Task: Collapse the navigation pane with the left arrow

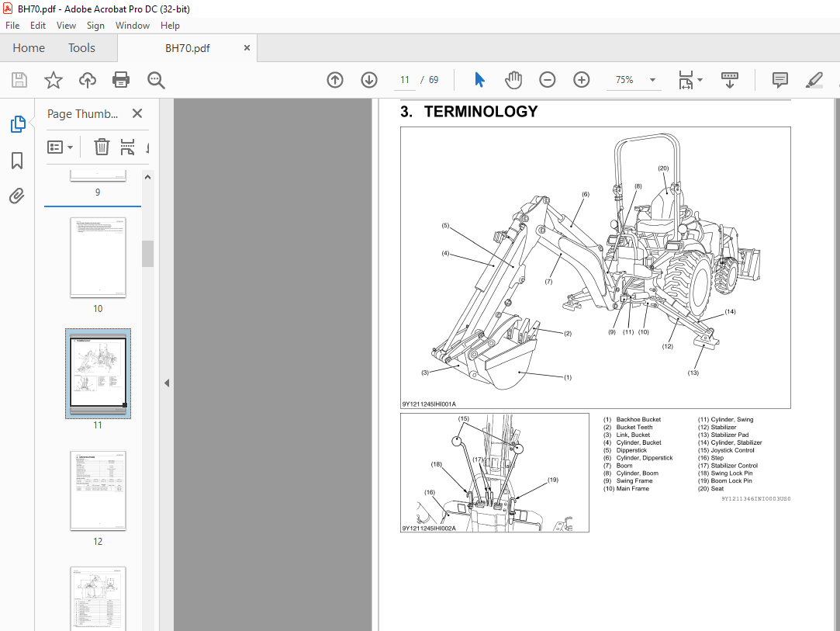Action: tap(167, 383)
